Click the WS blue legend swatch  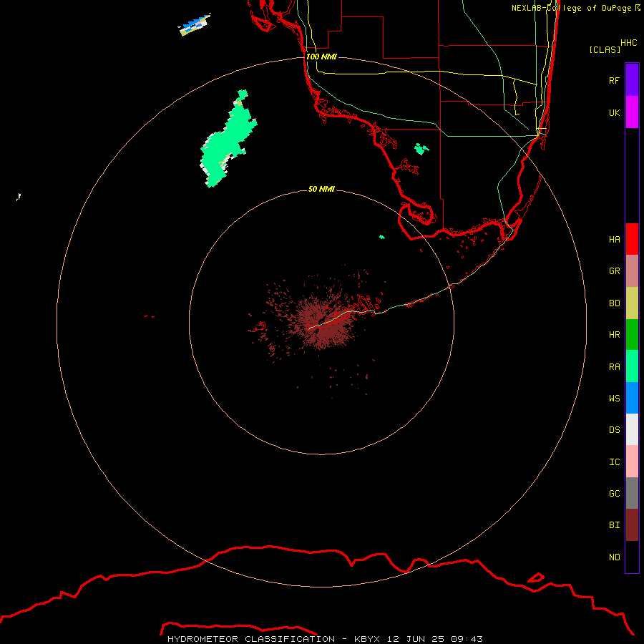[632, 398]
